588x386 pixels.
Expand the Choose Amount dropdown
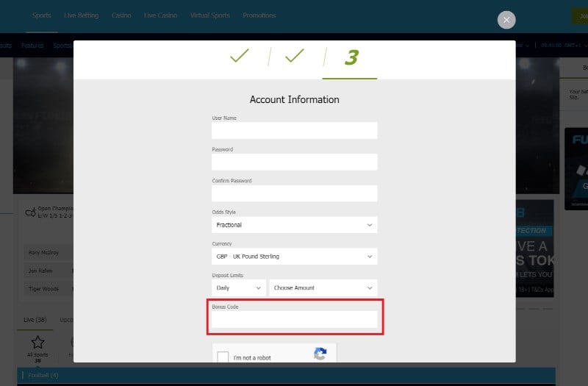tap(323, 287)
